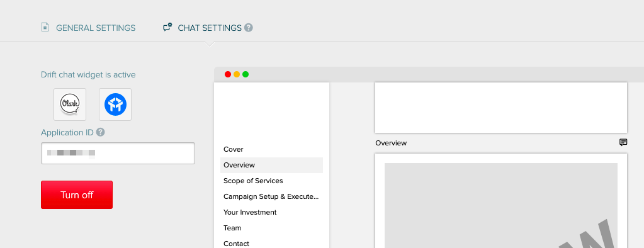Open the help icon beside Application ID
Screen dimensions: 644x248
[x=100, y=133]
